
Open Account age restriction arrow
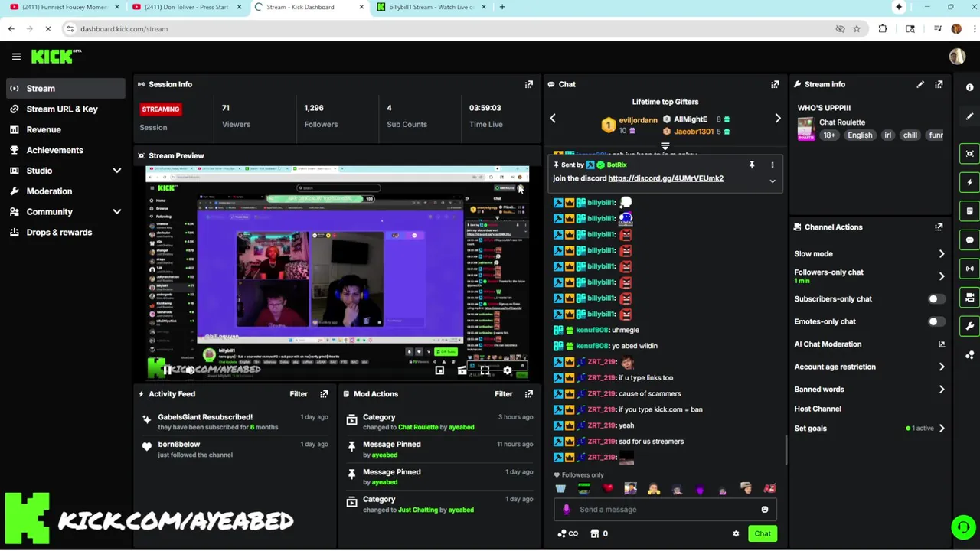click(942, 367)
